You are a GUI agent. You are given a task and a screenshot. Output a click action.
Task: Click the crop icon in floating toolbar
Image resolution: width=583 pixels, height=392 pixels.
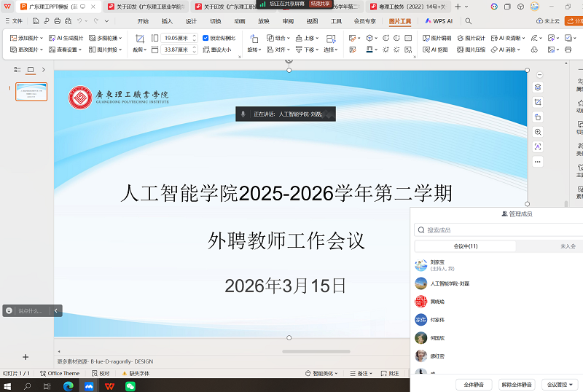coord(538,102)
